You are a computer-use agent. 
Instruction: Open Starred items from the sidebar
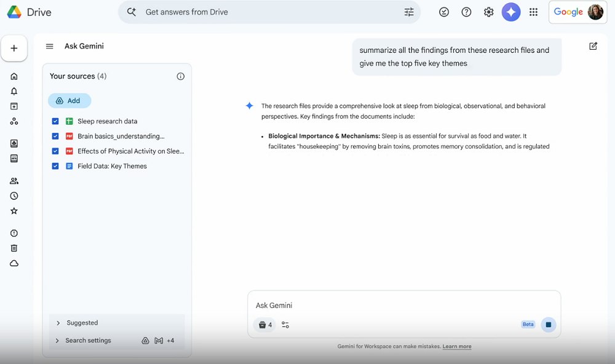pyautogui.click(x=15, y=210)
